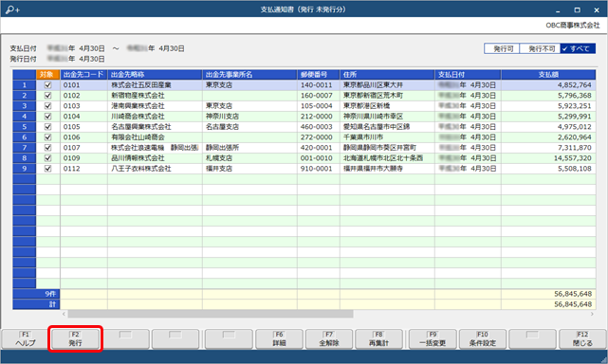Screen dimensions: 608x364
Task: Toggle checkbox for 八王子衣料株式会社 row
Action: [x=48, y=169]
